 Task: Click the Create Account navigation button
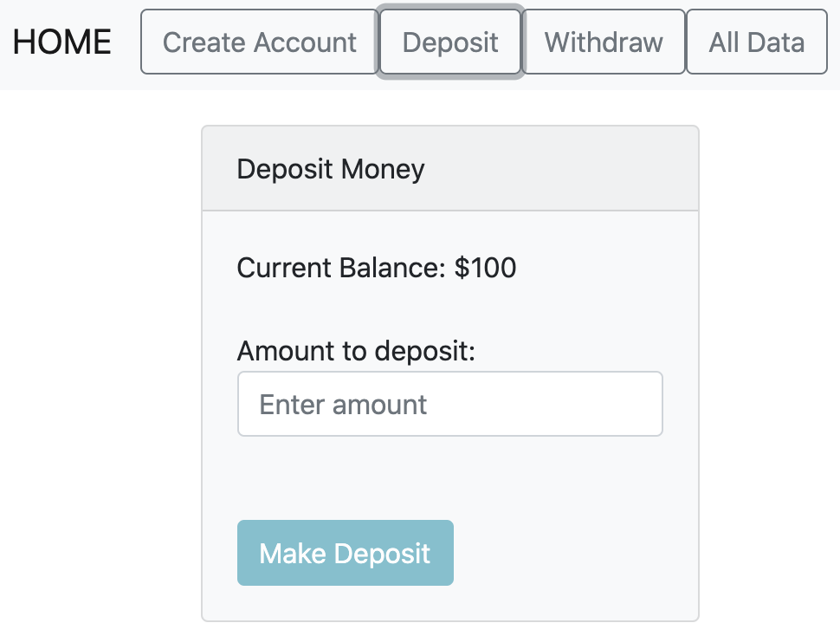click(x=258, y=42)
